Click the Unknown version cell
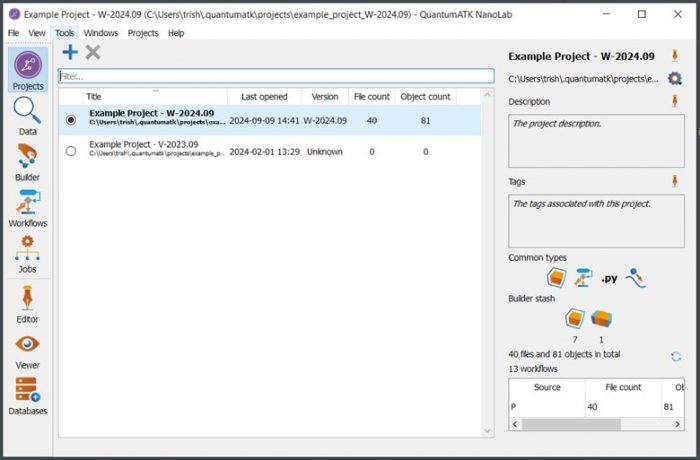Image resolution: width=700 pixels, height=460 pixels. point(325,152)
